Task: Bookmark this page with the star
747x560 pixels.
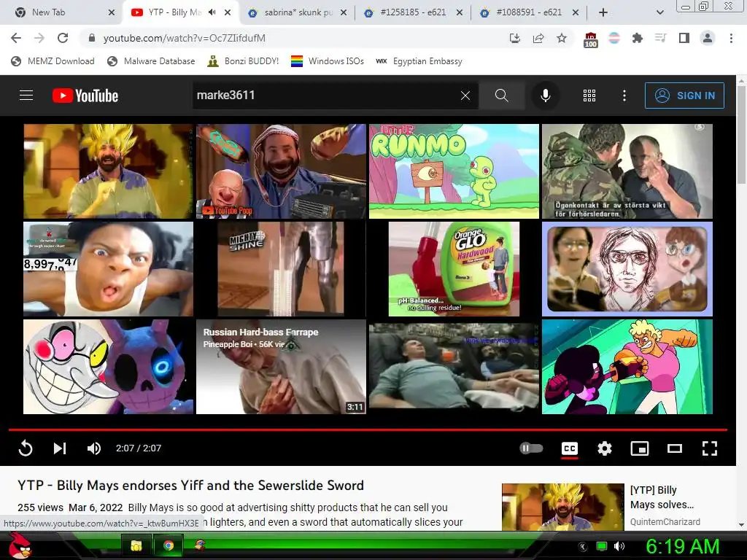Action: [x=562, y=38]
